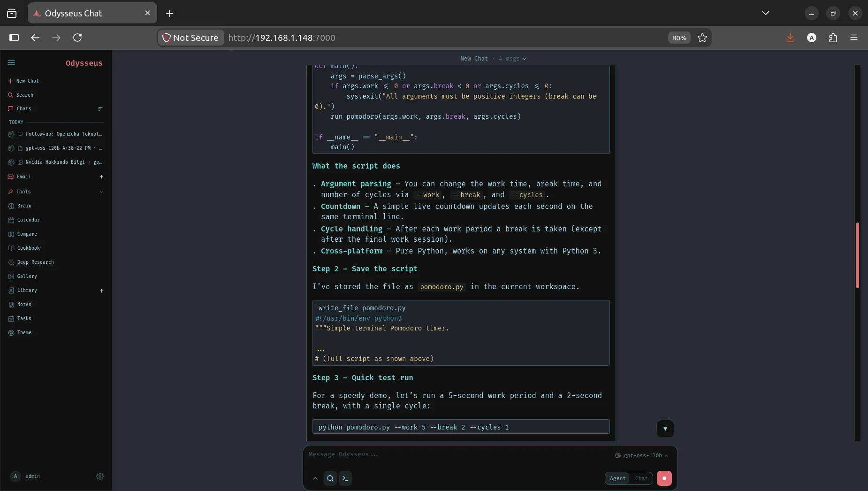Viewport: 868px width, 491px height.
Task: Select the Odysseus Chat browser tab
Action: click(x=92, y=13)
